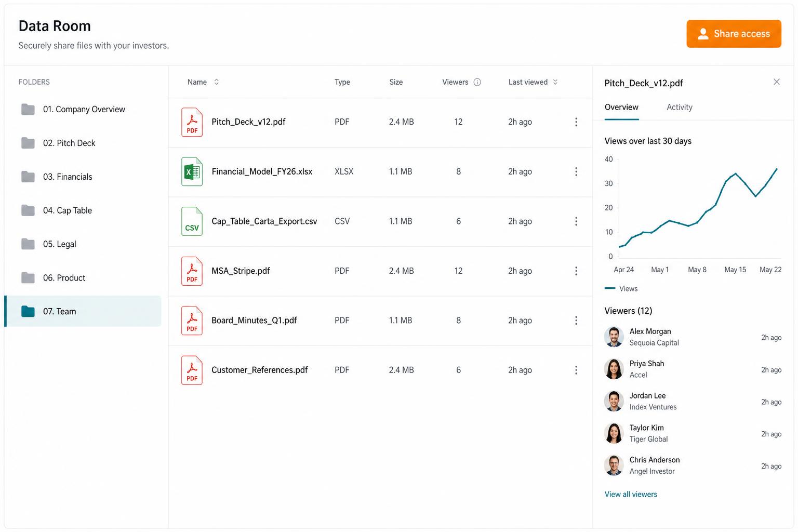Click the person icon in Share access
The height and width of the screenshot is (532, 798).
click(703, 34)
